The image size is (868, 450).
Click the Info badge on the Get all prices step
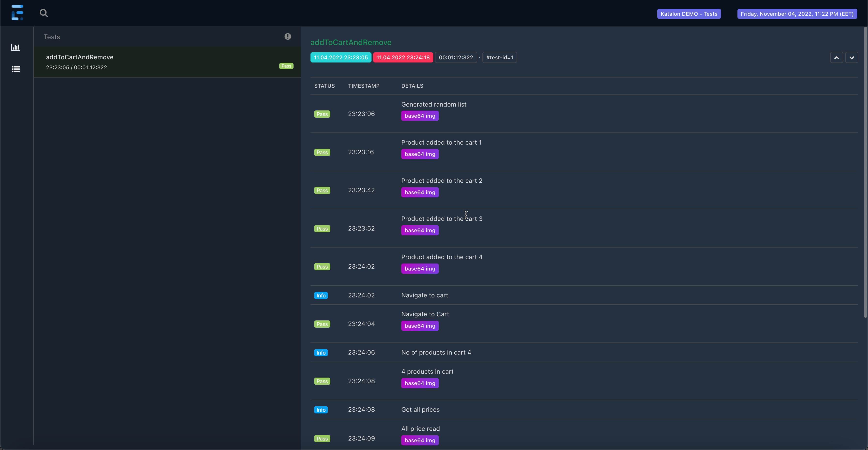321,410
